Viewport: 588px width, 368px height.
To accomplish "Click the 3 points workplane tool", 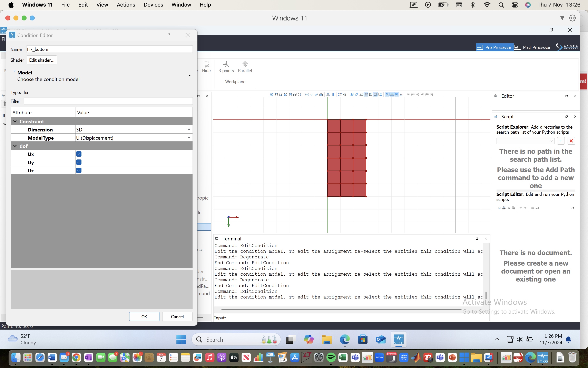I will tap(226, 67).
